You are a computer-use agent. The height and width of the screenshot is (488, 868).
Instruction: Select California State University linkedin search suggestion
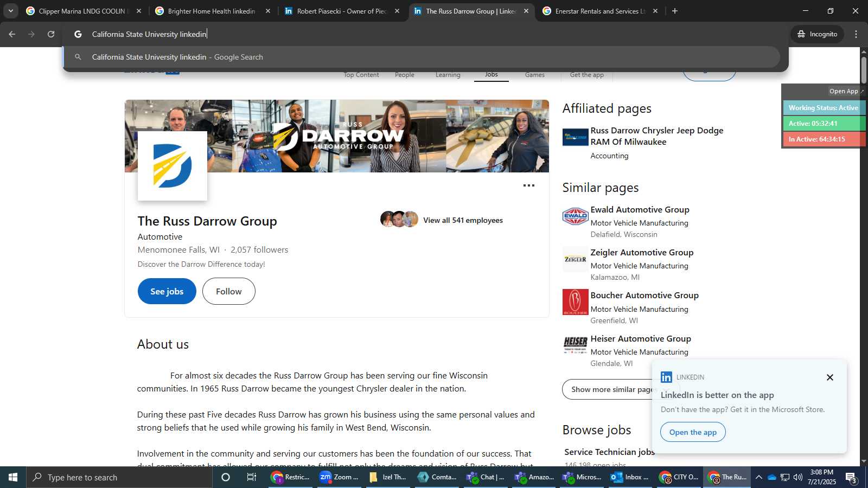[421, 57]
